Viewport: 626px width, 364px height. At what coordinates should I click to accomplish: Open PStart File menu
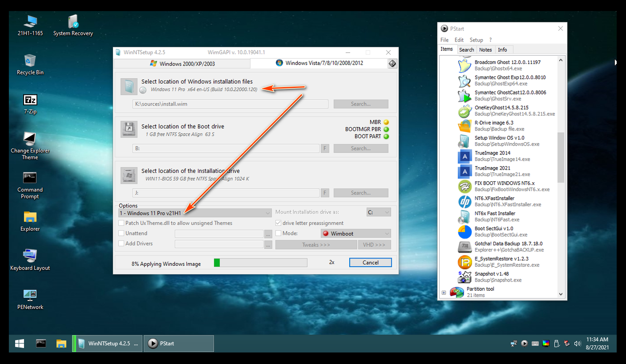(445, 40)
